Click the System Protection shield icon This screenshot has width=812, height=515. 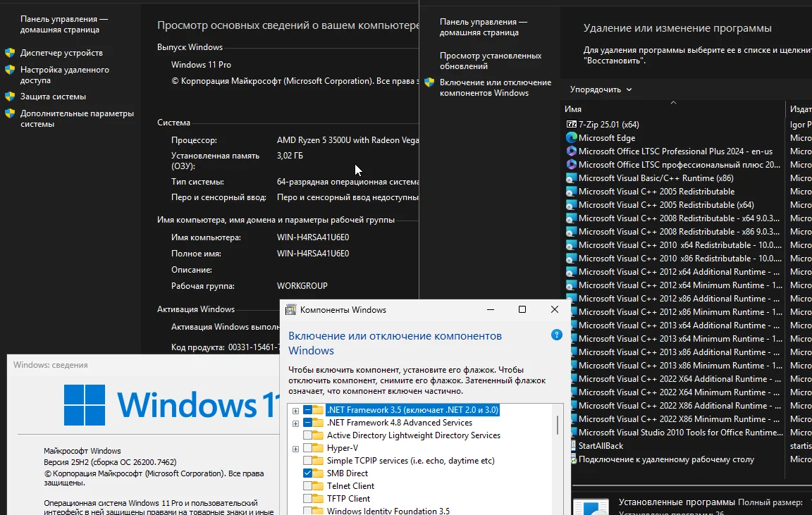click(x=10, y=97)
